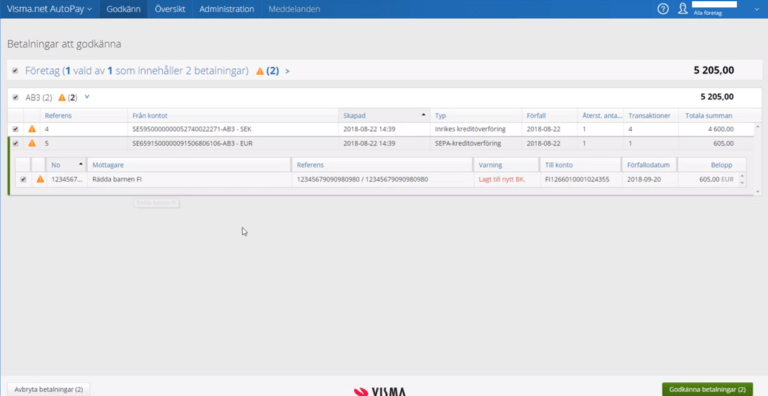Click the Rädda barnen FI recipient cell
Viewport: 768px width, 396px height.
(117, 179)
